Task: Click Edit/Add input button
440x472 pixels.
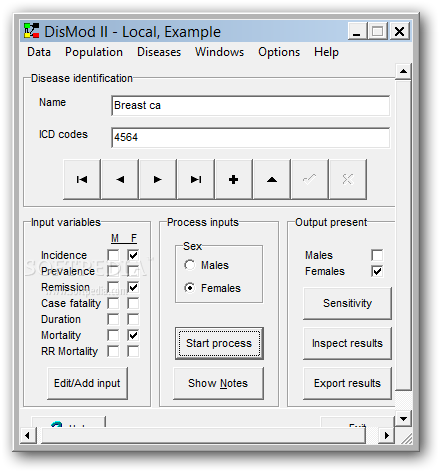Action: 87,383
